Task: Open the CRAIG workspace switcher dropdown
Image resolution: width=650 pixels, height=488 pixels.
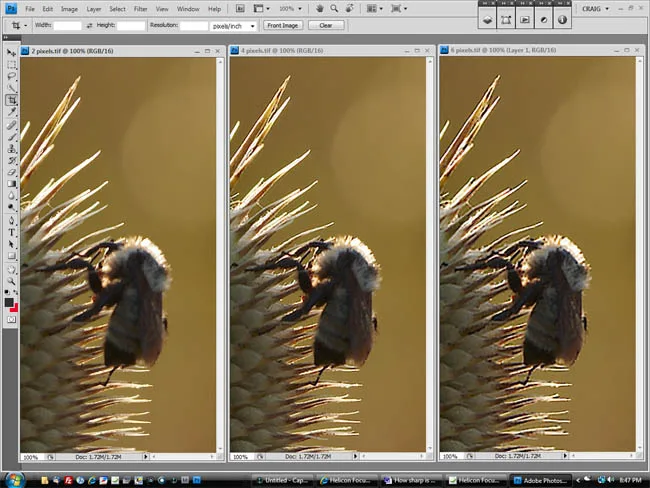Action: 591,8
